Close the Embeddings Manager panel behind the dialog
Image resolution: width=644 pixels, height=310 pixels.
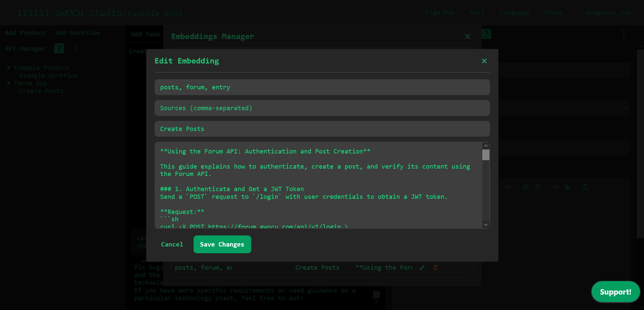click(x=467, y=37)
